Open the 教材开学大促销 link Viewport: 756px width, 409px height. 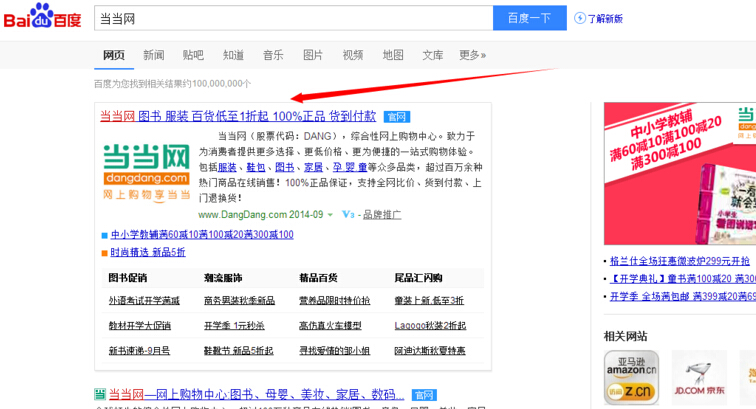[x=139, y=326]
